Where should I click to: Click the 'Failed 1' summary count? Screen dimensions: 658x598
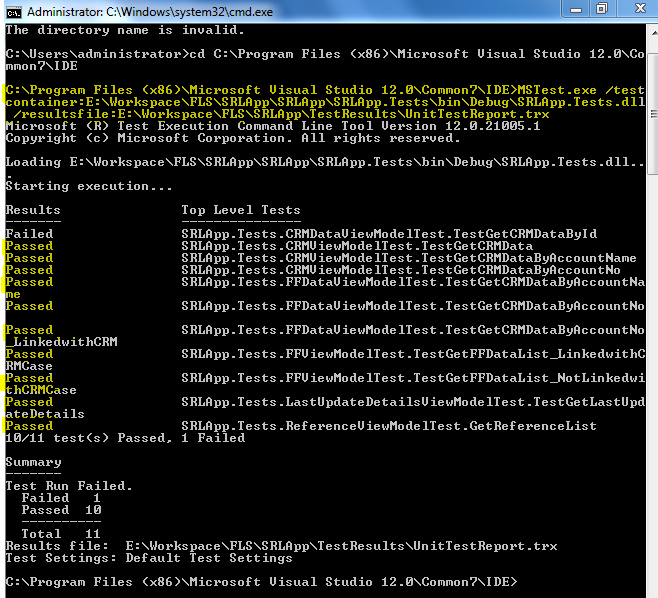pyautogui.click(x=61, y=498)
